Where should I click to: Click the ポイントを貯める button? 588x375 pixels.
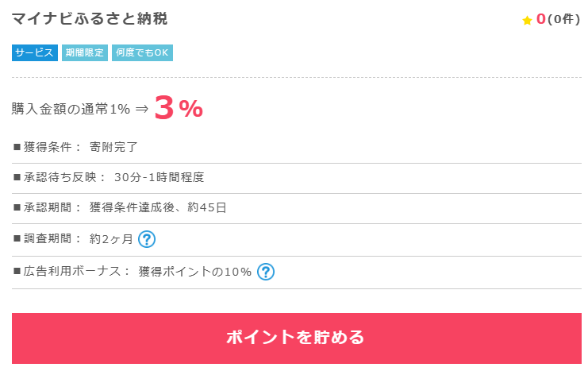[x=297, y=338]
